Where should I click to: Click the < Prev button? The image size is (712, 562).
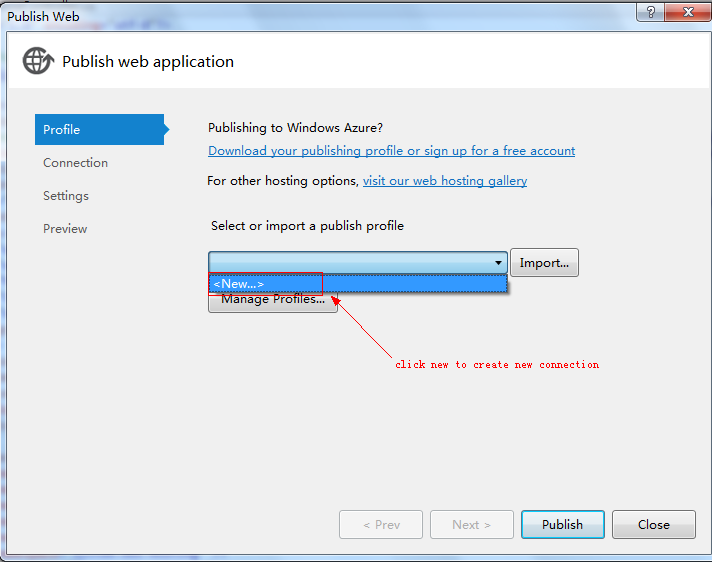(381, 525)
